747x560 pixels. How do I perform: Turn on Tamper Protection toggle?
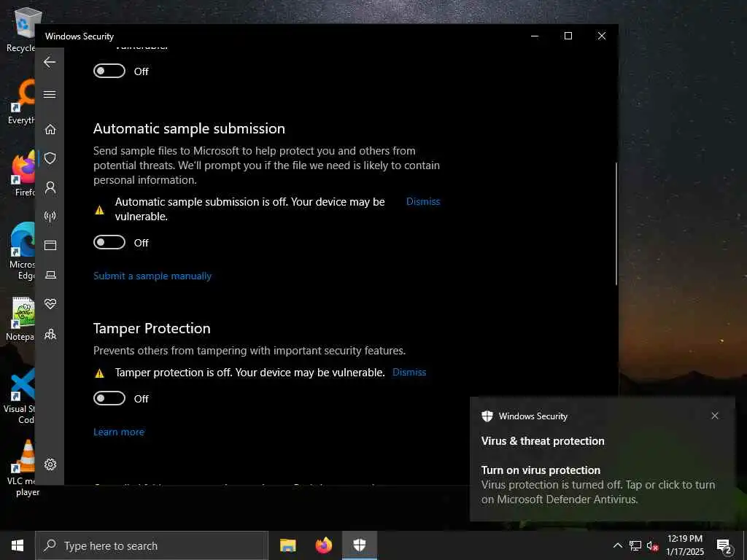tap(109, 398)
